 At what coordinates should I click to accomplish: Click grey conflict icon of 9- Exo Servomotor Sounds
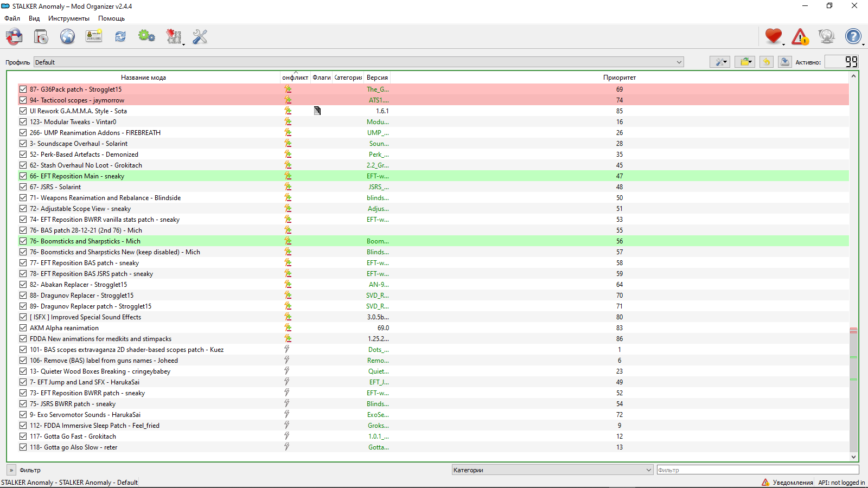coord(287,414)
